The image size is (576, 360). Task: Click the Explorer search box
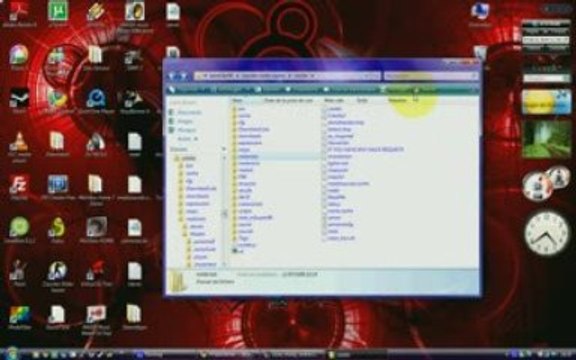(x=431, y=76)
